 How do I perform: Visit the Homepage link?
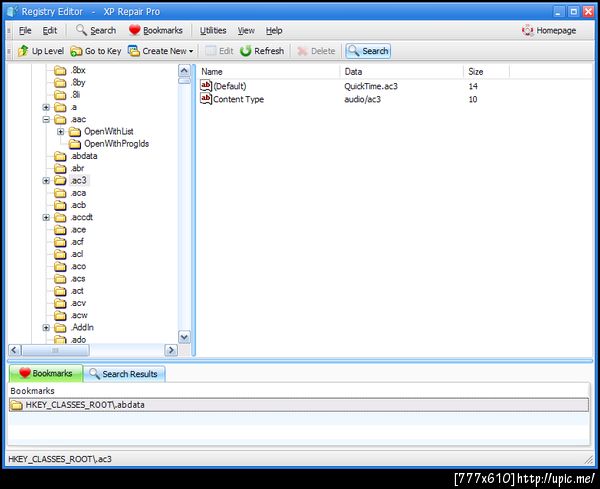coord(549,30)
